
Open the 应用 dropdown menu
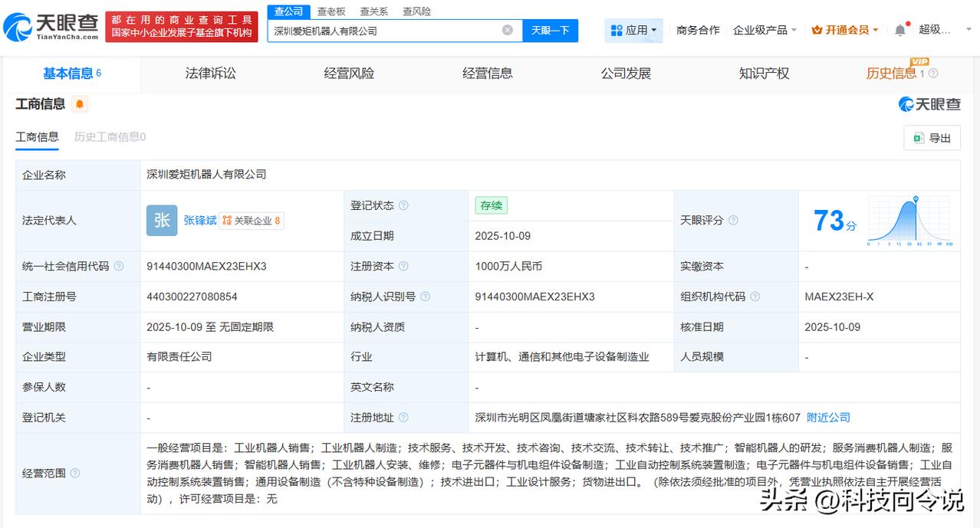pos(633,30)
